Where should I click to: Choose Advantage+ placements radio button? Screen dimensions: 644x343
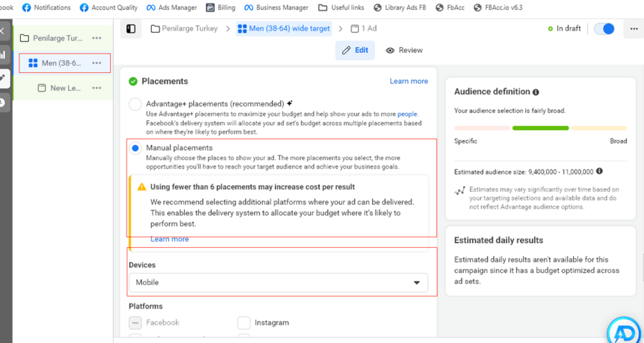[x=135, y=104]
